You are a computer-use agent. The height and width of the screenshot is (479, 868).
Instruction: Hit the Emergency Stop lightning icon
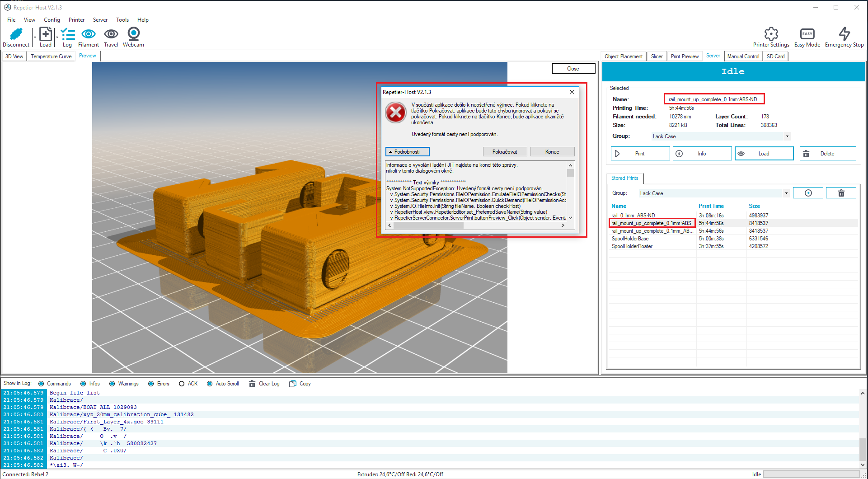pos(844,34)
